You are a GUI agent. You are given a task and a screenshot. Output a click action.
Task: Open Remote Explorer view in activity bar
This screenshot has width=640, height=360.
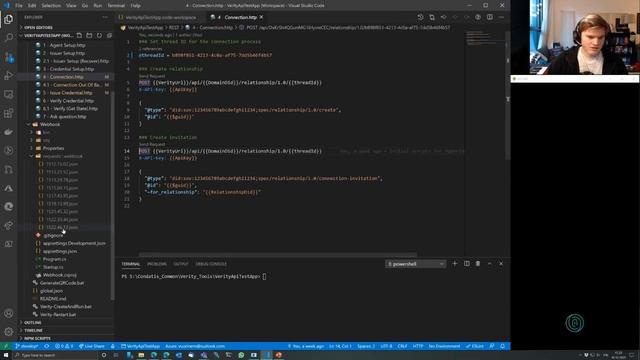tap(9, 94)
